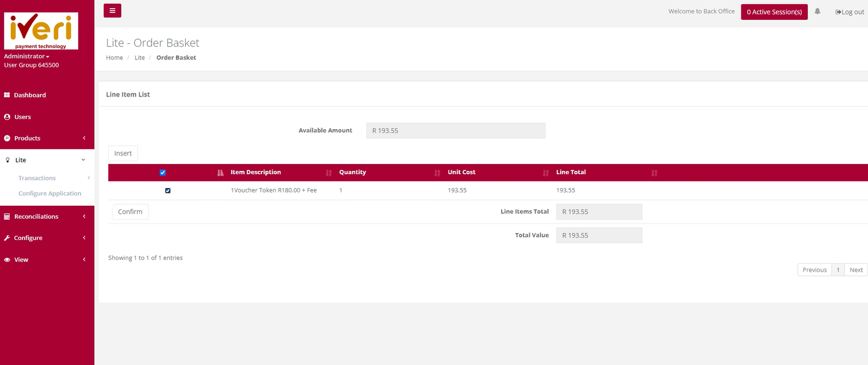Click the hamburger menu toggle button

pos(112,11)
